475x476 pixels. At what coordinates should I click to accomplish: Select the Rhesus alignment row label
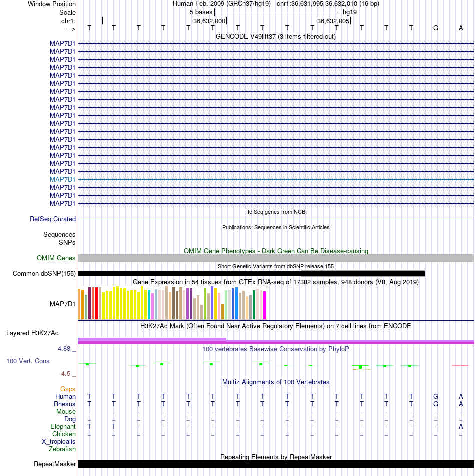point(65,404)
